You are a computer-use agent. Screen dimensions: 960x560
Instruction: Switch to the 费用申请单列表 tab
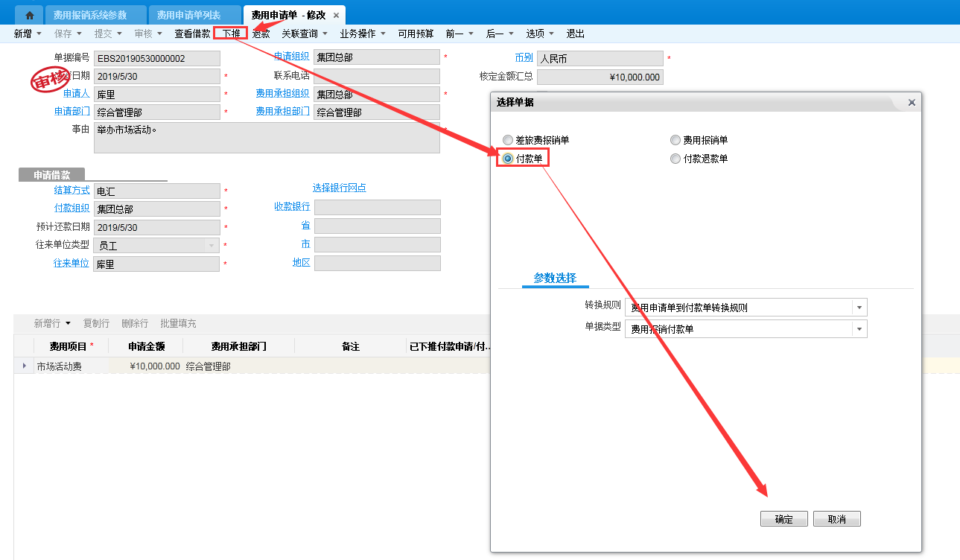point(194,16)
